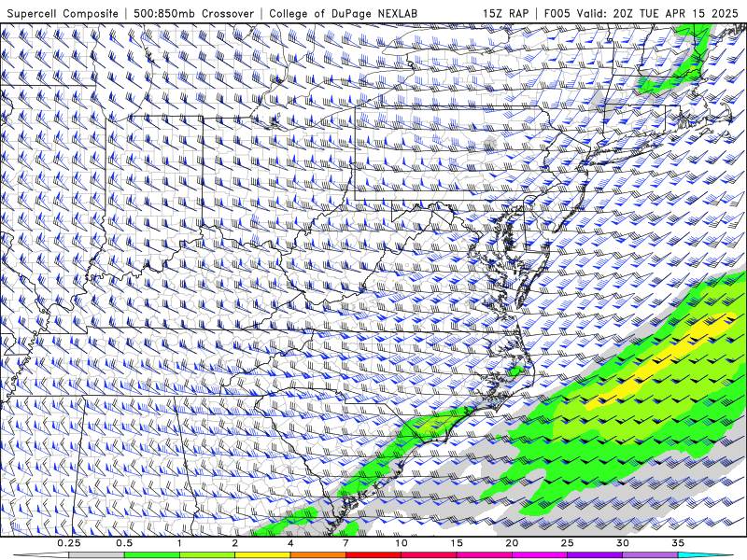This screenshot has width=747, height=560.
Task: Click the 15 value on the color scale
Action: point(457,543)
